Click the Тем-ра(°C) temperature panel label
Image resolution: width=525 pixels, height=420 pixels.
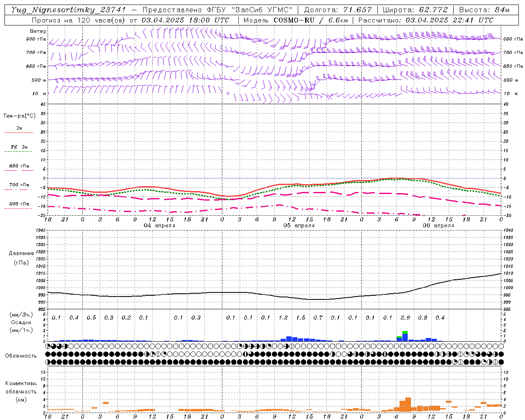(19, 116)
